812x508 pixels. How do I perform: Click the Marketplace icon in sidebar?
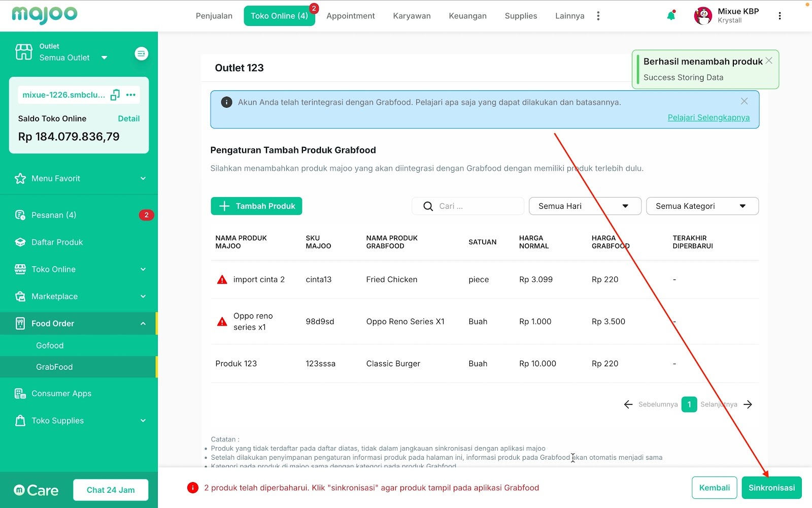pos(20,297)
